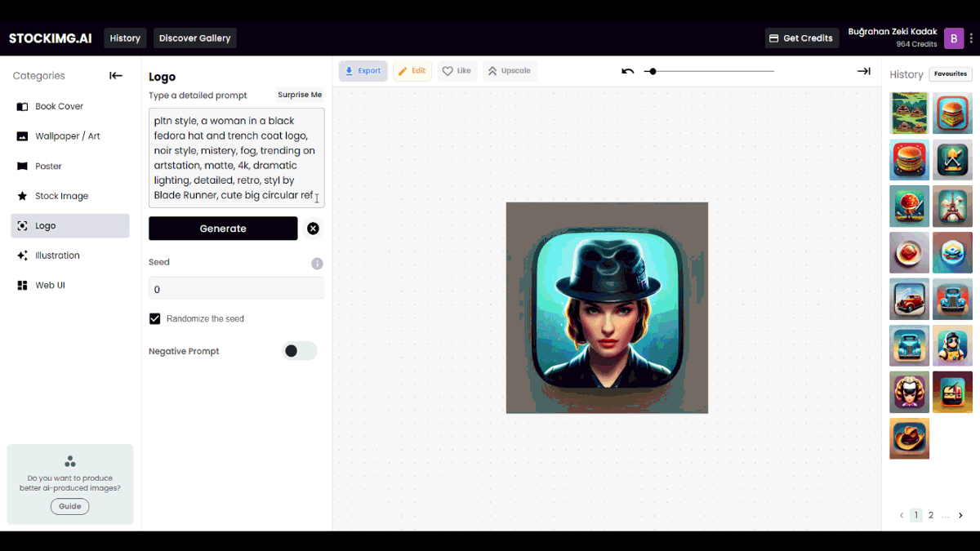Open Discover Gallery
The width and height of the screenshot is (980, 551).
coord(194,38)
